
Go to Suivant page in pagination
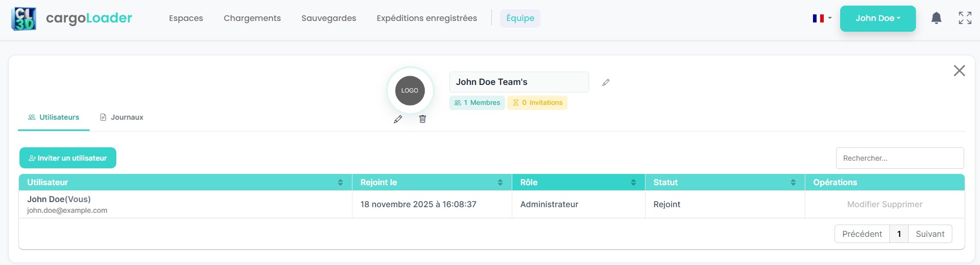click(929, 234)
